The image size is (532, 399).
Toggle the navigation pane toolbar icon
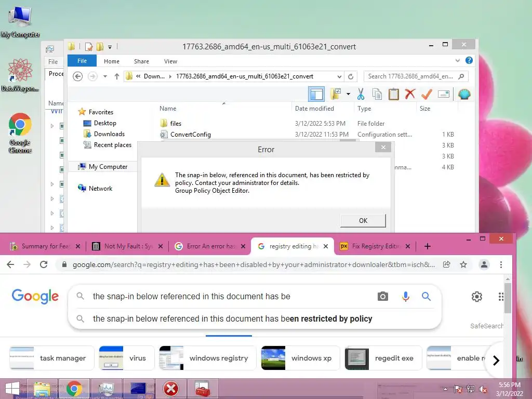pyautogui.click(x=316, y=94)
